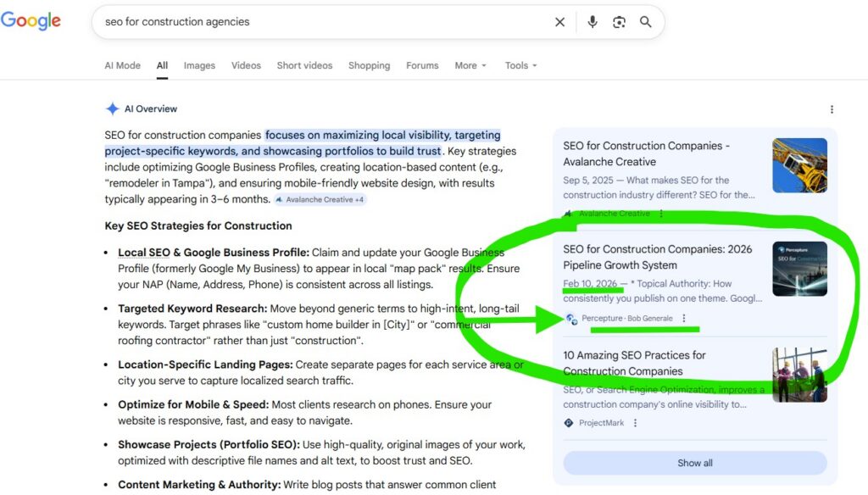This screenshot has width=868, height=495.
Task: Open the three-dot menu on the Perceture result
Action: pyautogui.click(x=683, y=317)
